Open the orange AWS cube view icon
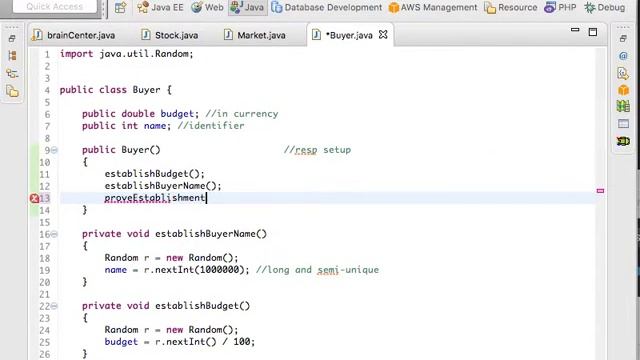640x360 pixels. pos(623,90)
